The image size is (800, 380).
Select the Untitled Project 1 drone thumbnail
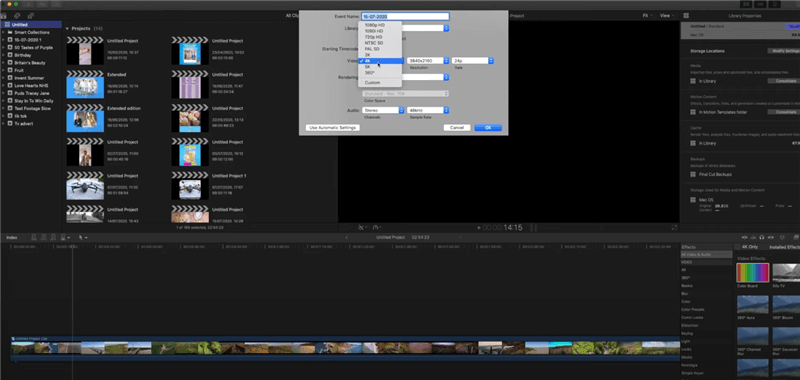pyautogui.click(x=190, y=186)
